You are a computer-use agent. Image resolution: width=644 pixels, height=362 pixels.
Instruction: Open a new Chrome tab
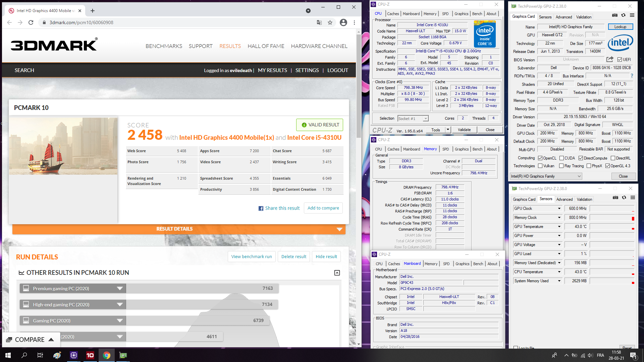[x=93, y=11]
